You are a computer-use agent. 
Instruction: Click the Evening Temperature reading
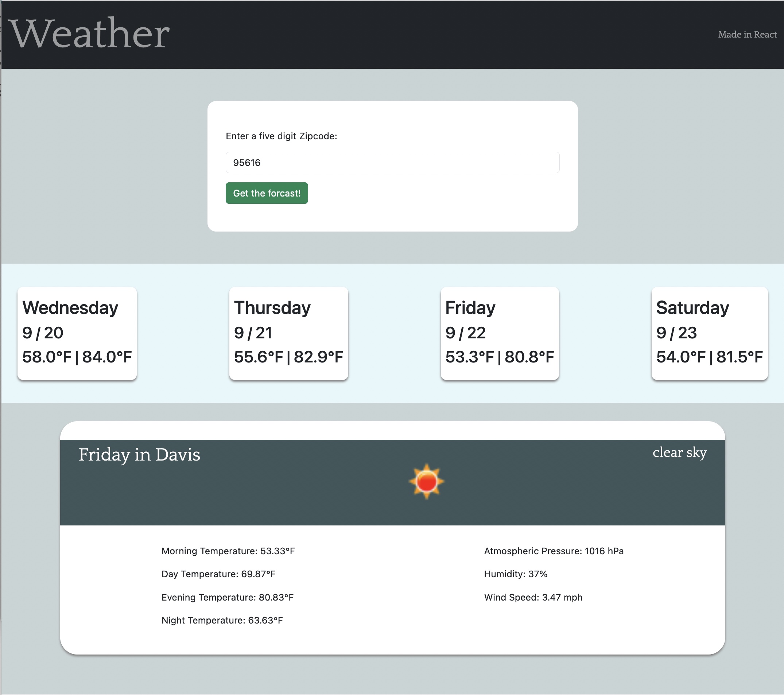[228, 597]
